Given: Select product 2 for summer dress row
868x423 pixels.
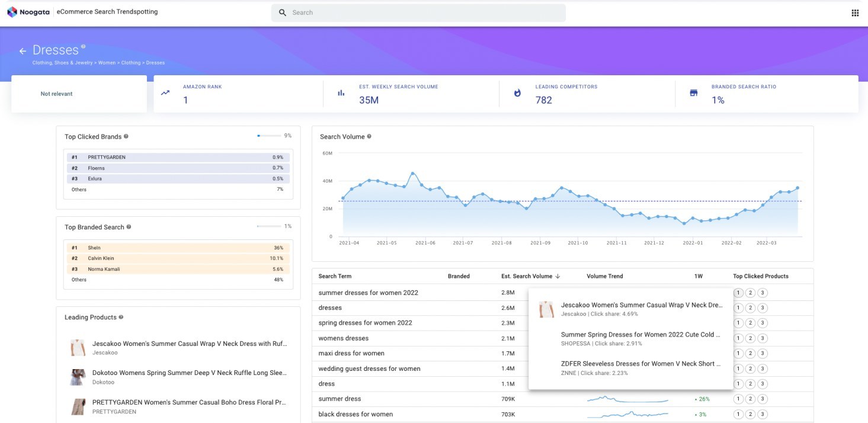Looking at the screenshot, I should point(750,399).
